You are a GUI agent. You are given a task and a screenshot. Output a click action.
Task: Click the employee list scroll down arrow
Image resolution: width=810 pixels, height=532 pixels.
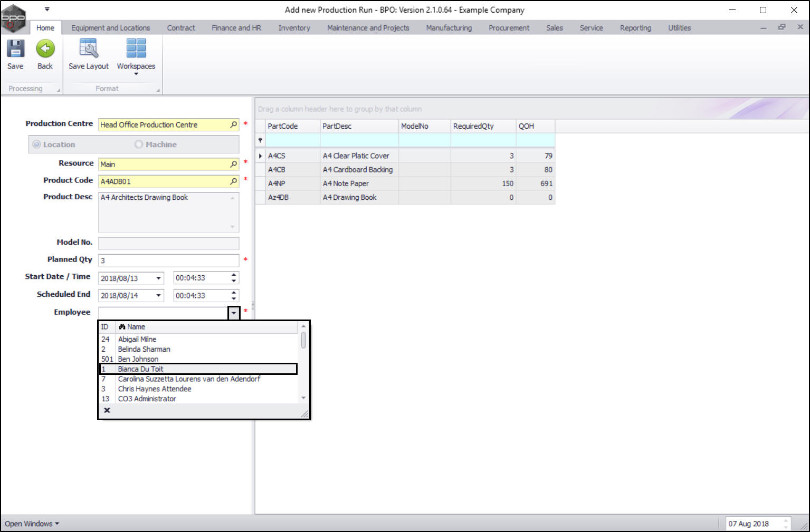click(x=303, y=398)
